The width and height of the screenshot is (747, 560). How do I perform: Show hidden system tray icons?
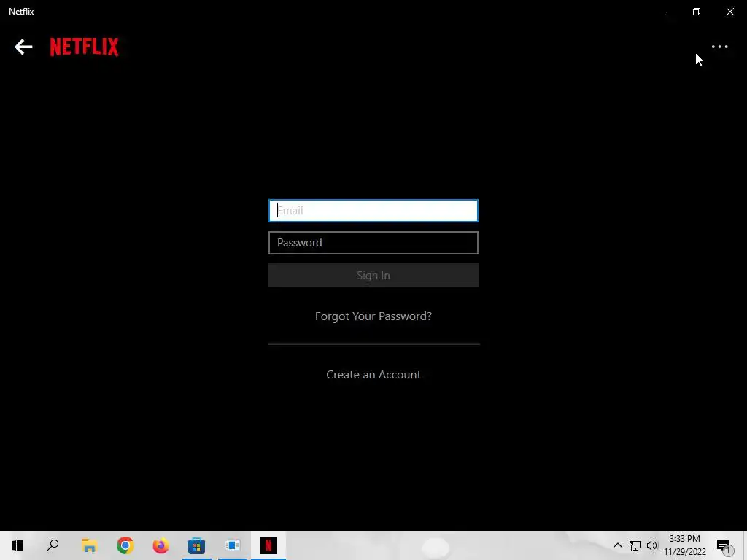[x=617, y=545]
